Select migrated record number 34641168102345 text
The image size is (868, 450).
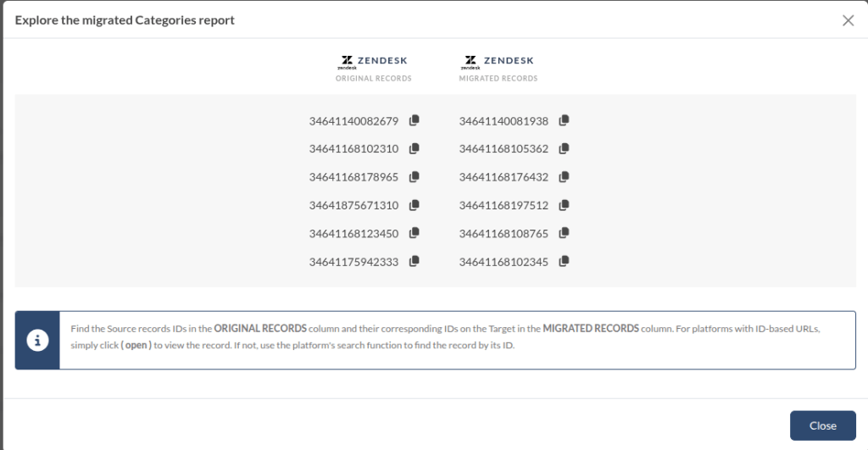point(504,263)
